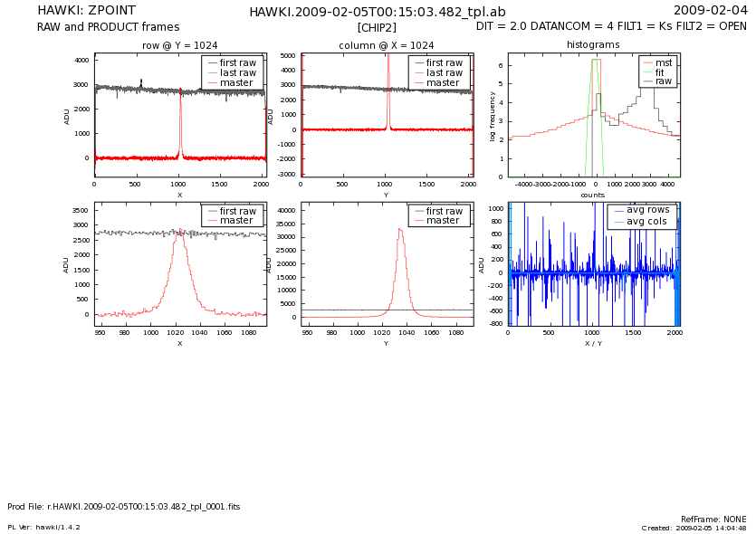Click the HAWKI.2009-02-05T00:15:03.482_tpl.ab title
Image resolution: width=756 pixels, height=534 pixels.
point(377,12)
